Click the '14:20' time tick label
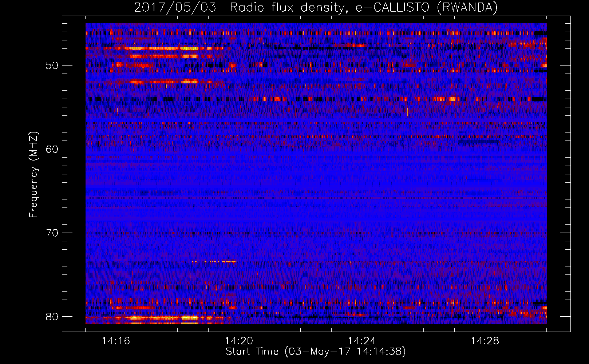Viewport: 589px width, 364px height. point(239,341)
